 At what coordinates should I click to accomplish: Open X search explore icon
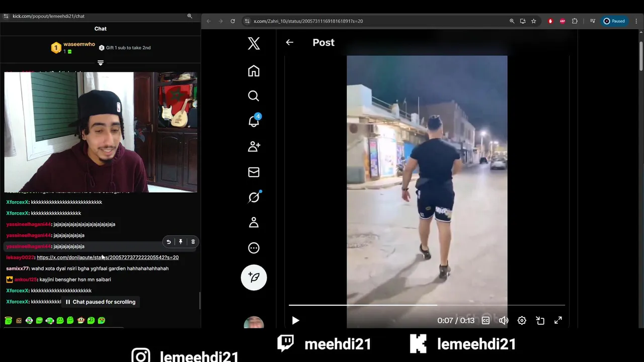pyautogui.click(x=254, y=96)
